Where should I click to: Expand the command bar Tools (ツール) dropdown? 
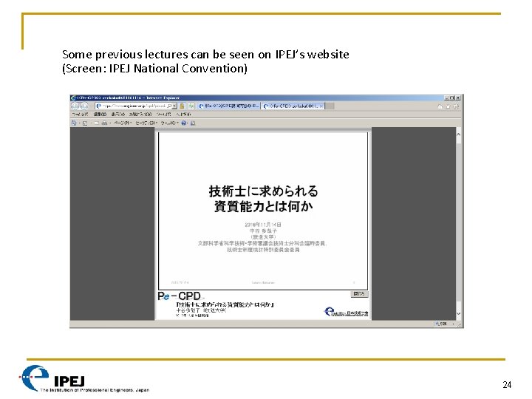point(170,123)
